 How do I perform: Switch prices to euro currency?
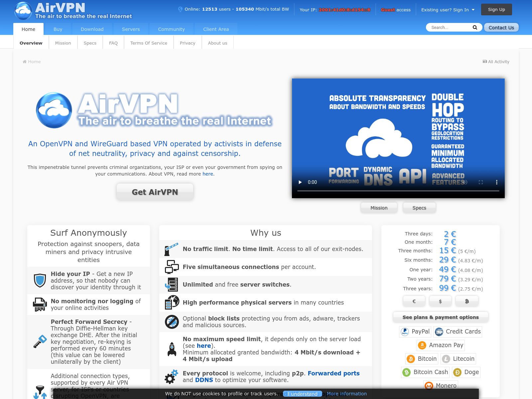414,301
